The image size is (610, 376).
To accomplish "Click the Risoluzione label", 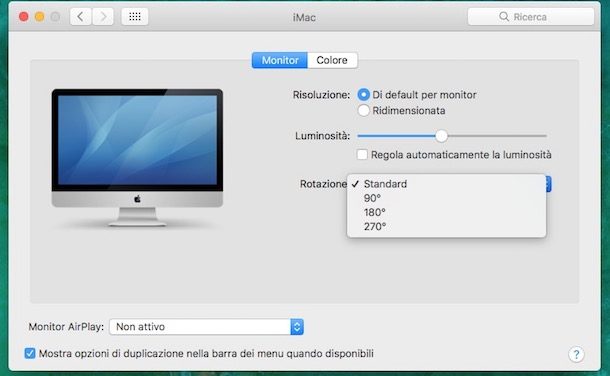I will pyautogui.click(x=321, y=95).
